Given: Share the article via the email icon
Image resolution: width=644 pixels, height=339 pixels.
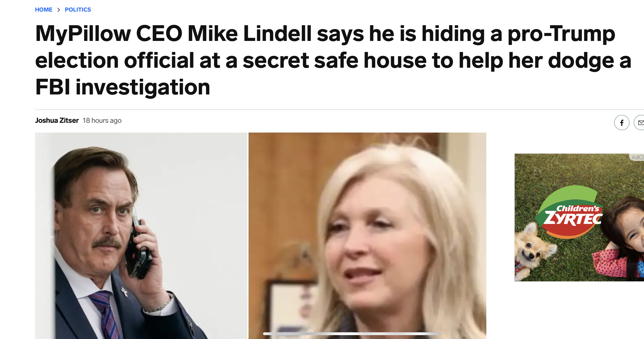Looking at the screenshot, I should (639, 123).
